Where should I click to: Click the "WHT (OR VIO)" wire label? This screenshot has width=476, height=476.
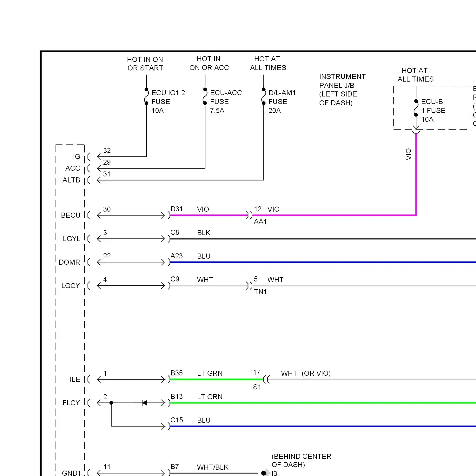[x=306, y=373]
